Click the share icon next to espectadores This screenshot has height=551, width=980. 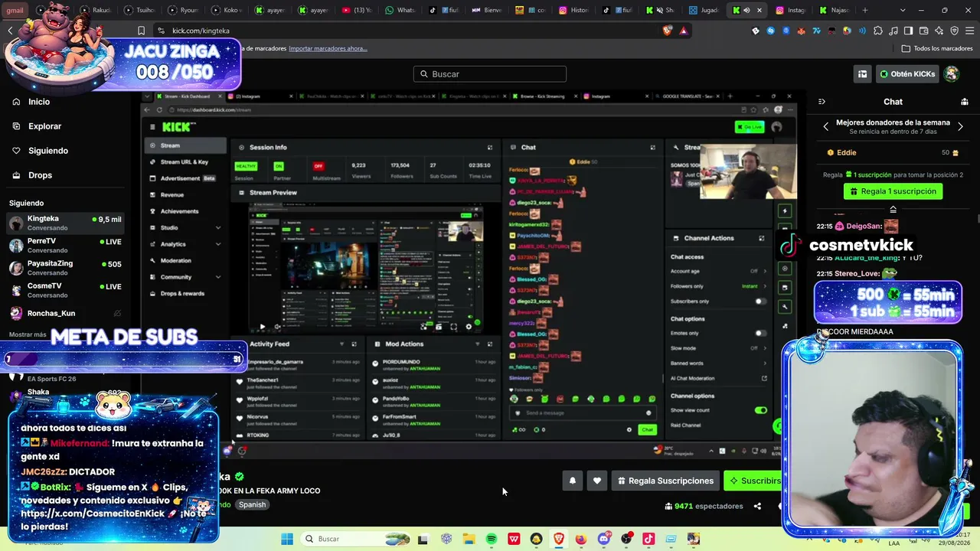click(x=757, y=506)
